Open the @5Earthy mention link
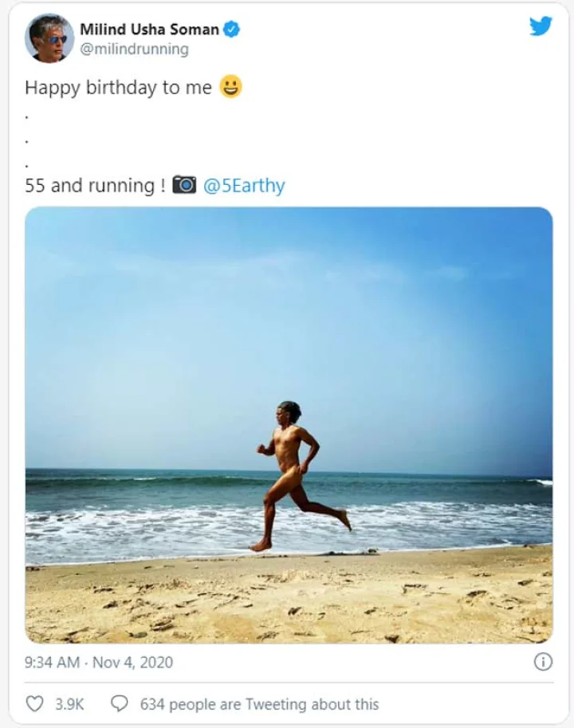This screenshot has height=728, width=574. [x=244, y=185]
